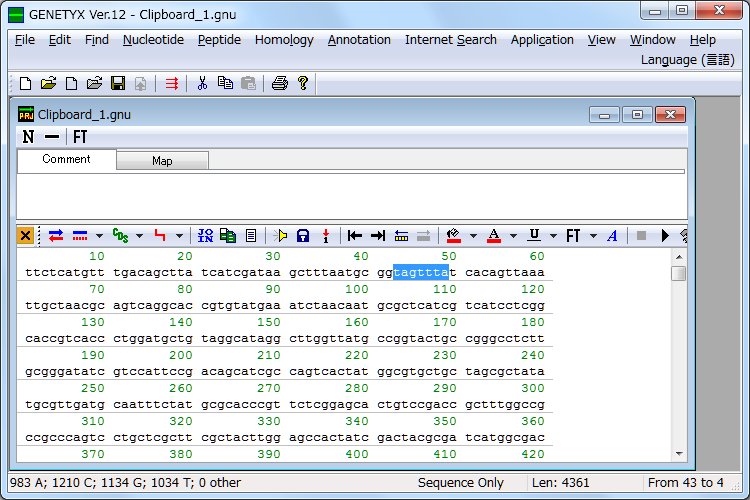Open the Find menu
This screenshot has width=750, height=500.
[x=97, y=40]
